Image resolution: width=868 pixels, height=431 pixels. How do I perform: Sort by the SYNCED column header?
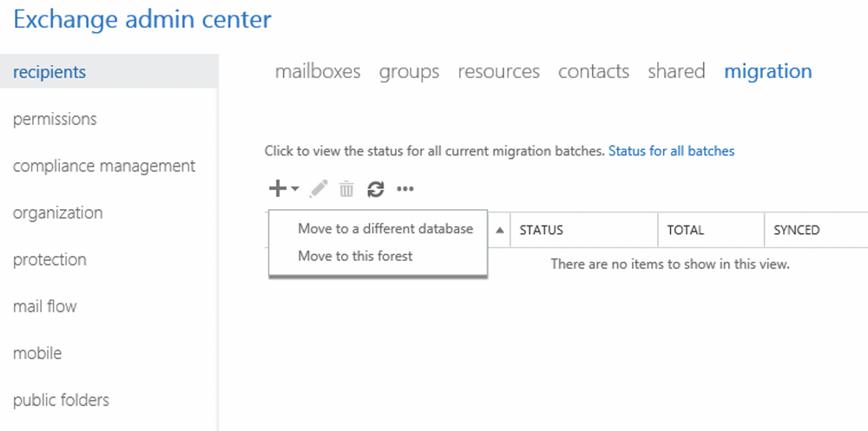pos(816,230)
